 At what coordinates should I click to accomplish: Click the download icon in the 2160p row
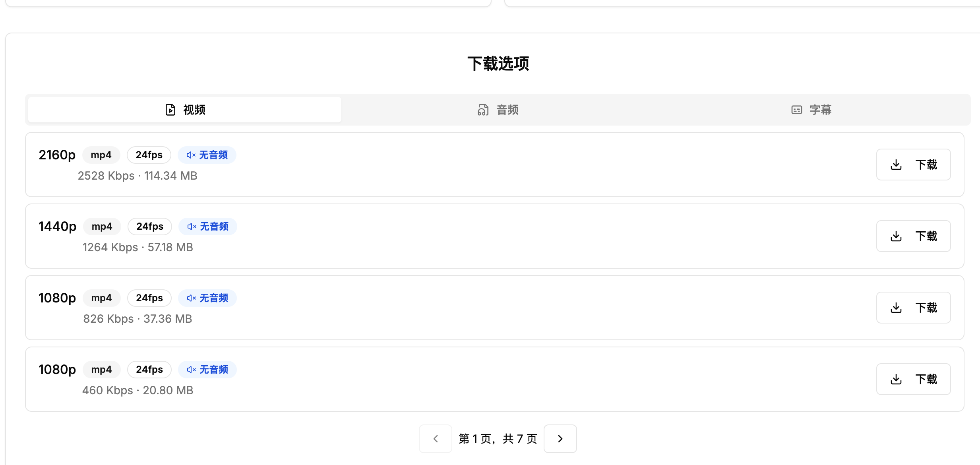click(x=896, y=164)
